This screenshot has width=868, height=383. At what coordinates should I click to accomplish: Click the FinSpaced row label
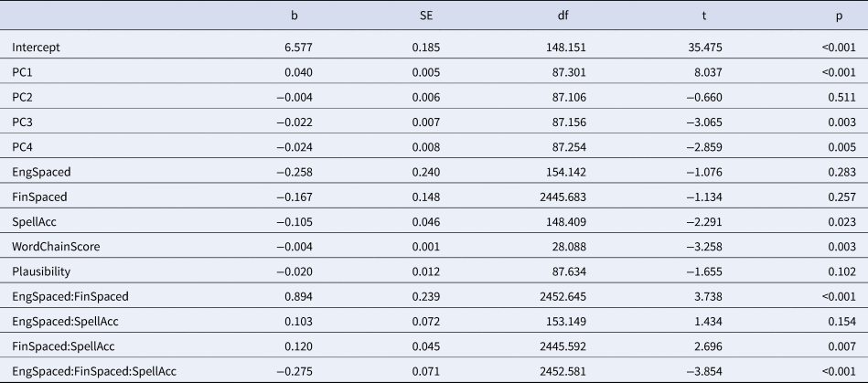pos(40,197)
